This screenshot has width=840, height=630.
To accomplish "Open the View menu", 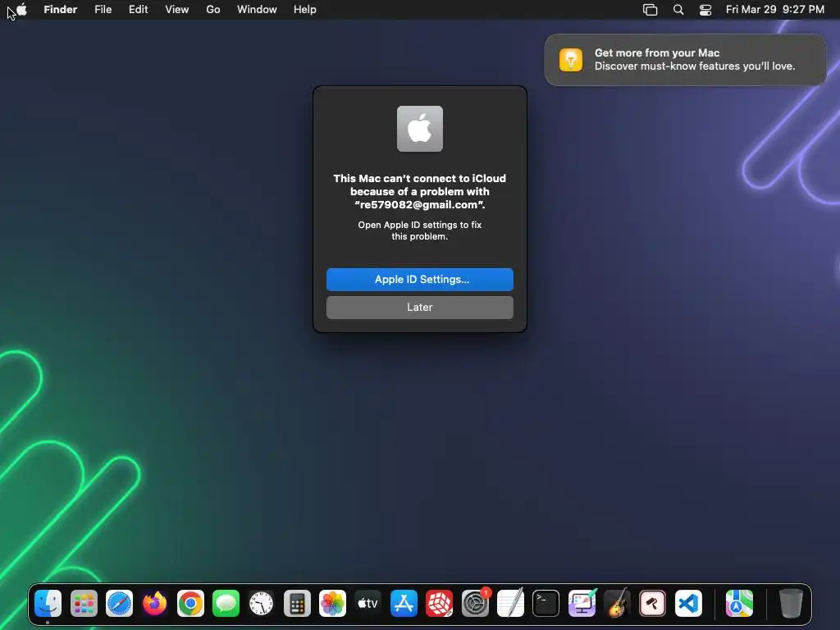I will click(x=177, y=10).
